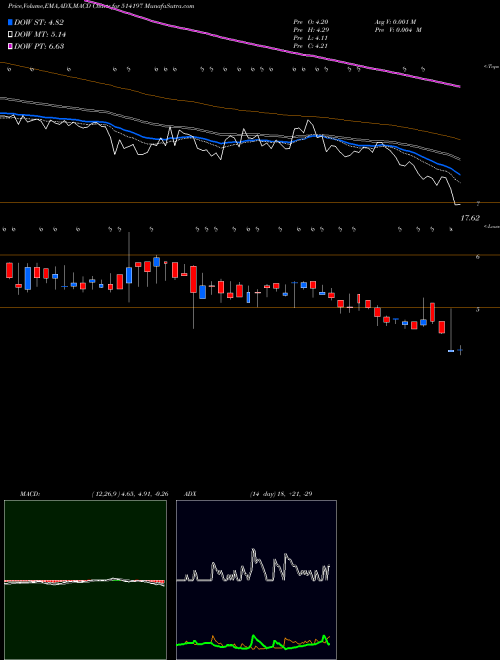Open the green MACD indicator chart
500x660 pixels.
click(85, 580)
